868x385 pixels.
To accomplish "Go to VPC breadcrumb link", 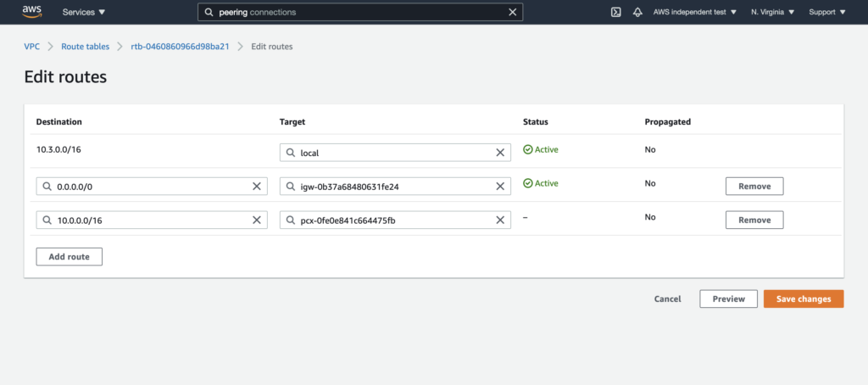I will pos(31,46).
